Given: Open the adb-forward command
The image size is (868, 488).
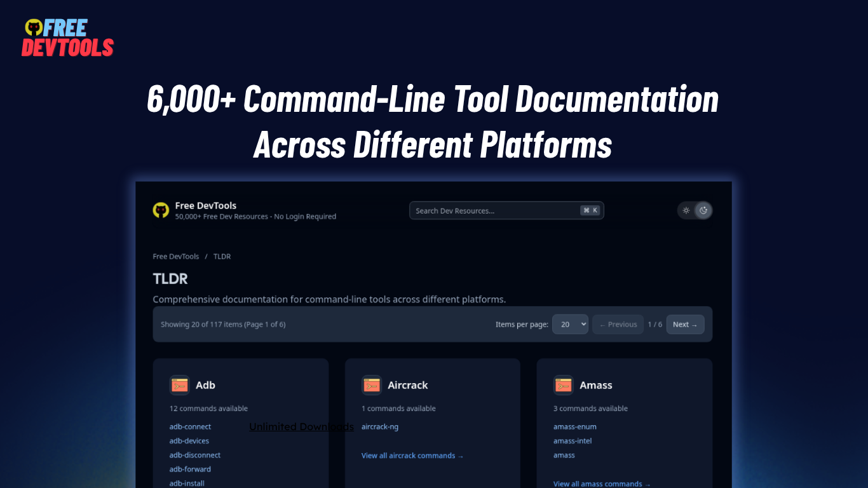Looking at the screenshot, I should [190, 469].
